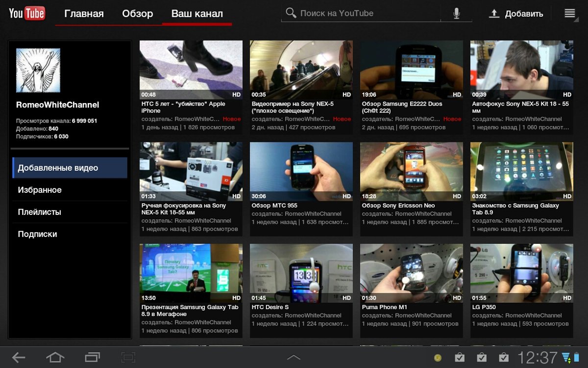Click "1 день назад | 1 826 просмотров" text
Screen dimensions: 588x368
(188, 128)
